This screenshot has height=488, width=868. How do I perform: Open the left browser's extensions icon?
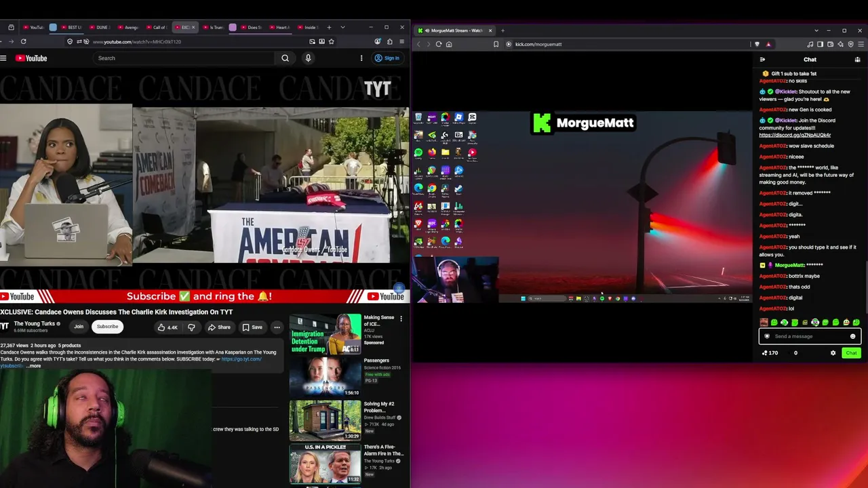tap(390, 41)
